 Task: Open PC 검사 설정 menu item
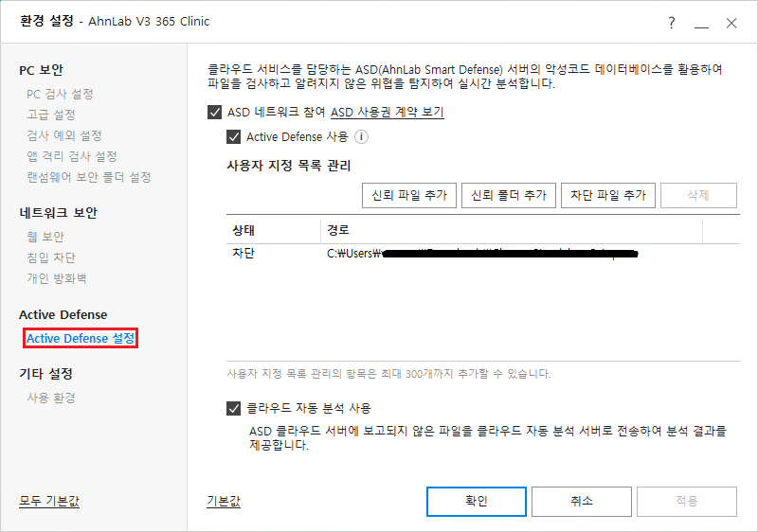coord(60,94)
